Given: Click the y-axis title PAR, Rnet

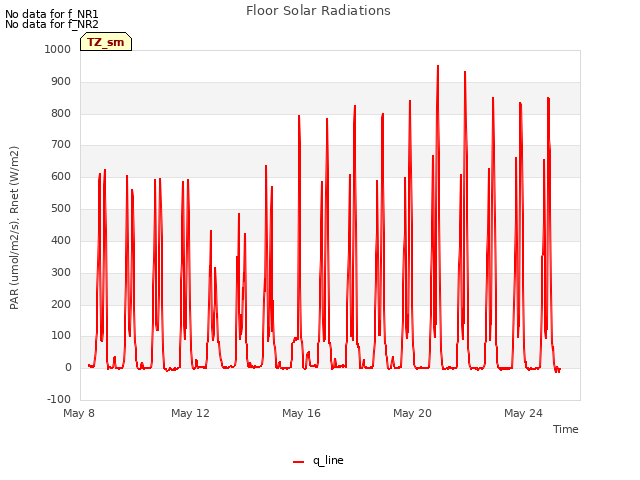Looking at the screenshot, I should (14, 228).
